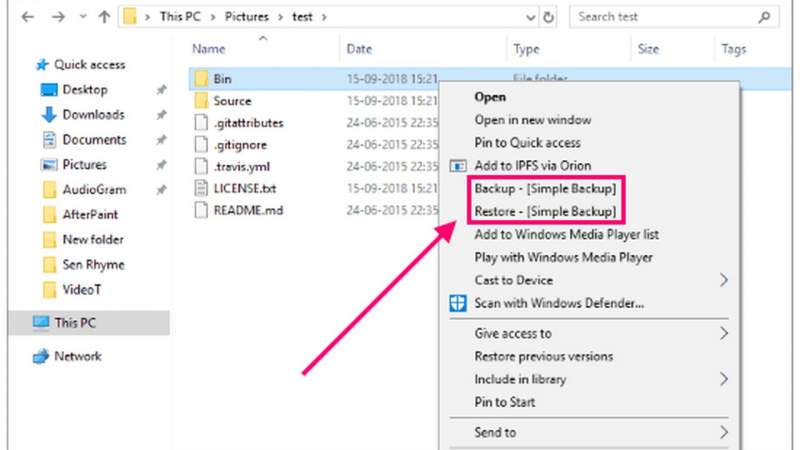Choose Backup - [Simple Backup] menu entry

click(545, 189)
